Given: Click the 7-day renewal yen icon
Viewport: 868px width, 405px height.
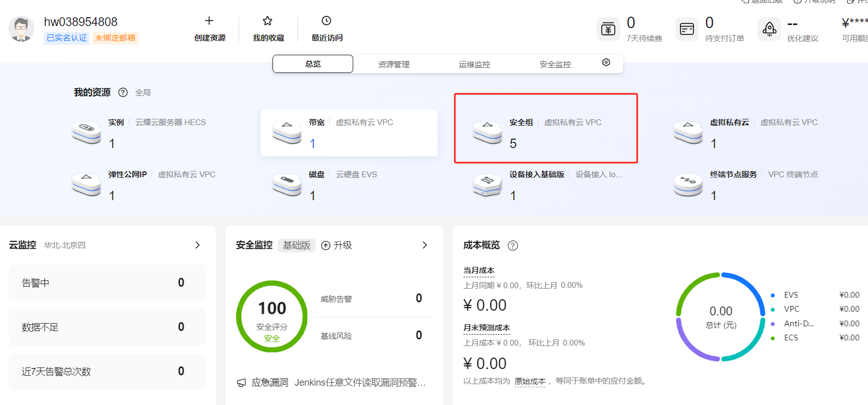Looking at the screenshot, I should coord(608,29).
